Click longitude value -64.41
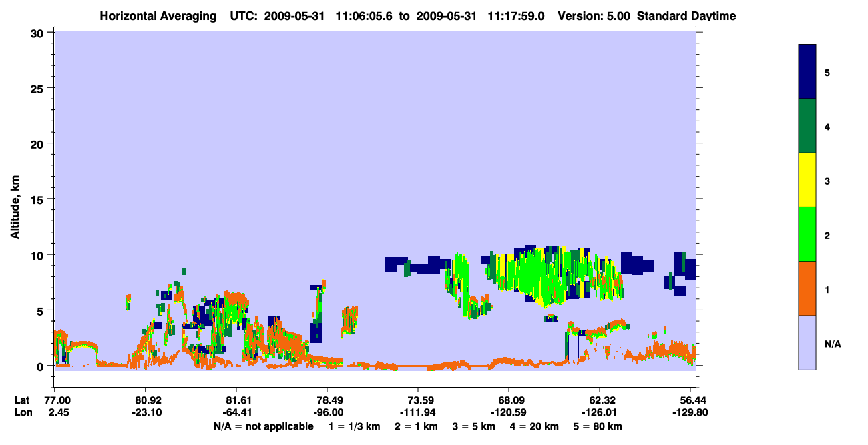Screen dimensions: 868x445 [236, 412]
